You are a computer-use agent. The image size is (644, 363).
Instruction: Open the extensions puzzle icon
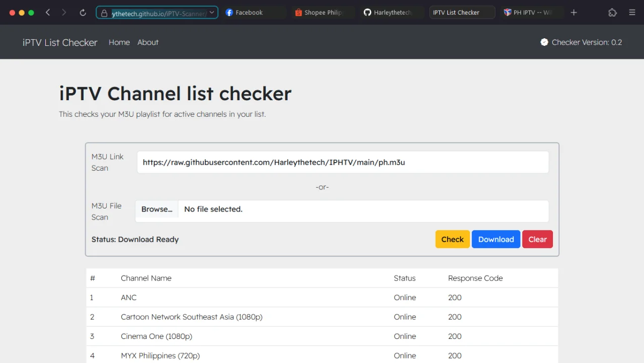coord(612,13)
